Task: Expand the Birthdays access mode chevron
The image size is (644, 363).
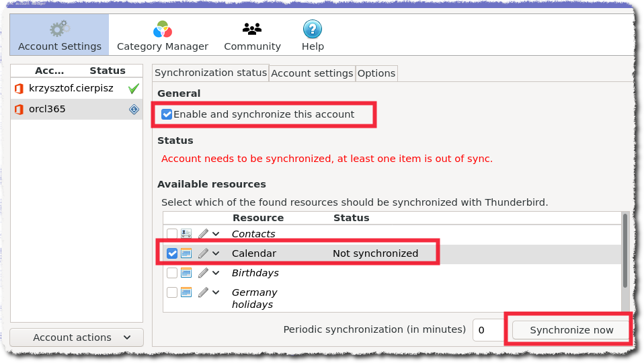Action: 216,273
